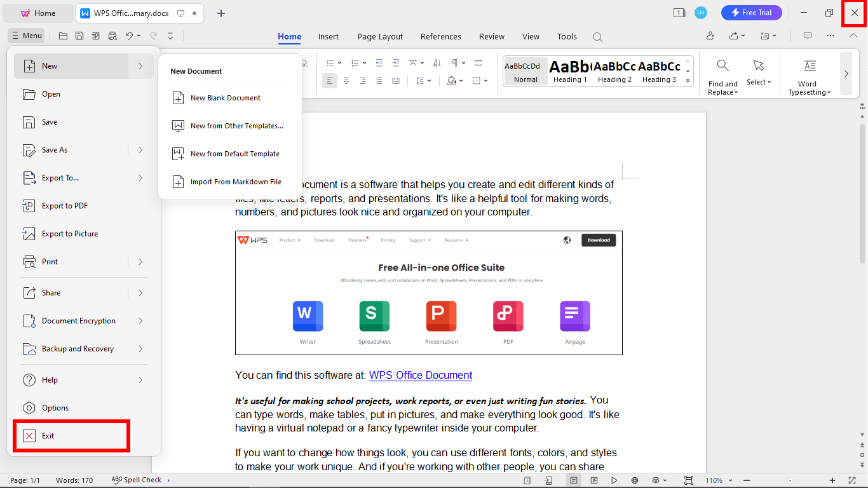868x488 pixels.
Task: Open Find and Replace
Action: coord(722,74)
